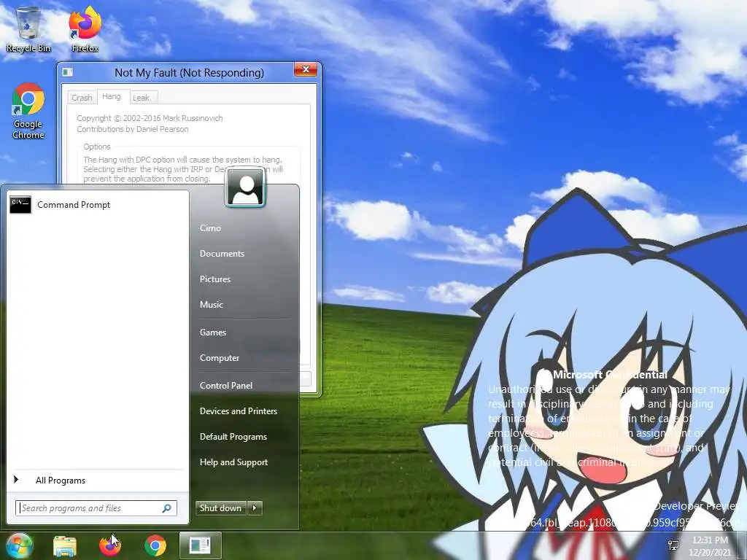
Task: Click the Start orb button
Action: pos(18,545)
